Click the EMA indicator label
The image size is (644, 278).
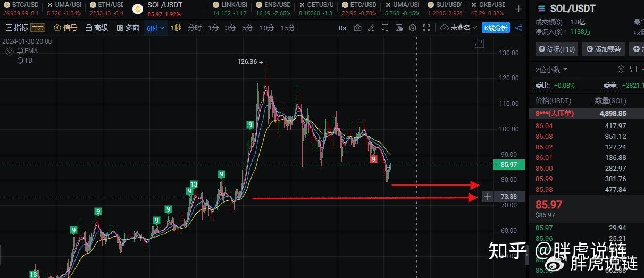point(31,51)
